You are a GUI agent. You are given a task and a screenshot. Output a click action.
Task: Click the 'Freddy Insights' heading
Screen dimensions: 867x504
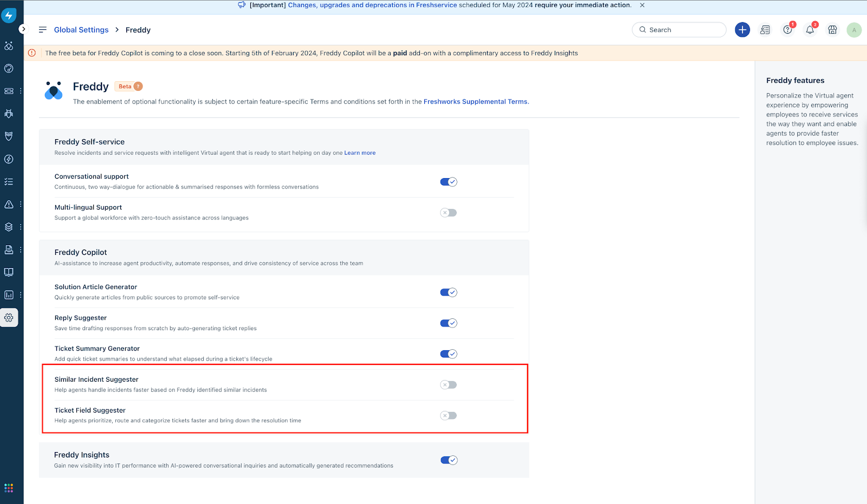click(x=82, y=455)
